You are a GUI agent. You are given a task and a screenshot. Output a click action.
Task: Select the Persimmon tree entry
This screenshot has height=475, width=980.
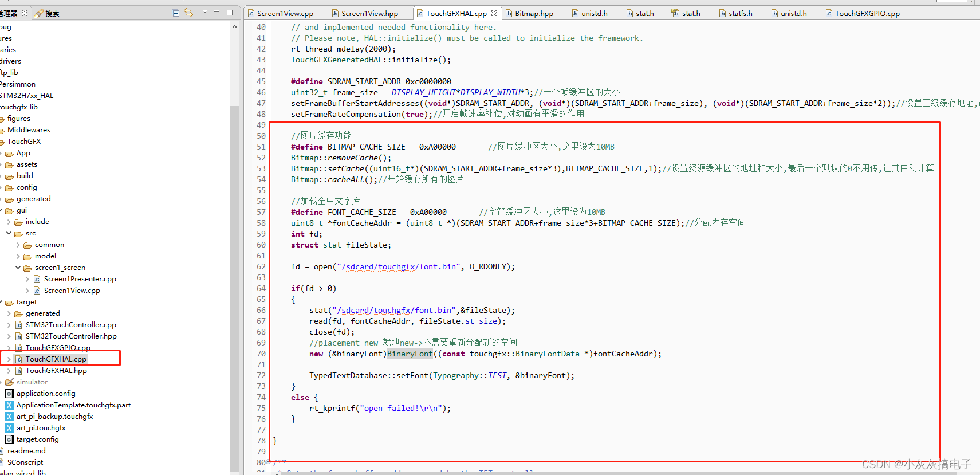click(18, 84)
